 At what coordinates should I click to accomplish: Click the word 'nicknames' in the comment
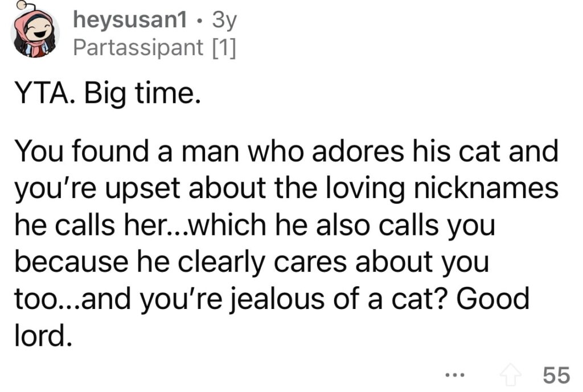tap(486, 187)
